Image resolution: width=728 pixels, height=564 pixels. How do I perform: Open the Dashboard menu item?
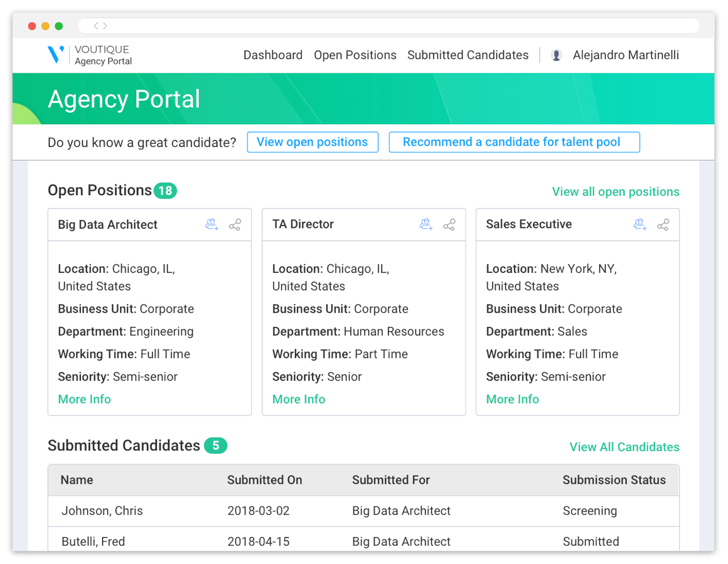[273, 55]
